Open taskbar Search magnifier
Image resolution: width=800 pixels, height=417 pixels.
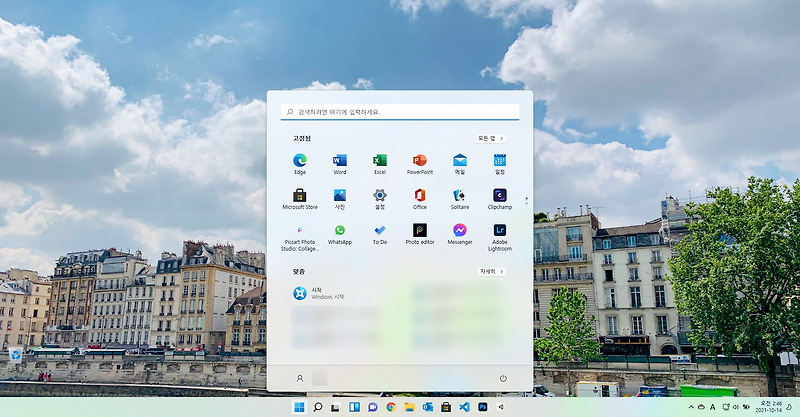317,407
